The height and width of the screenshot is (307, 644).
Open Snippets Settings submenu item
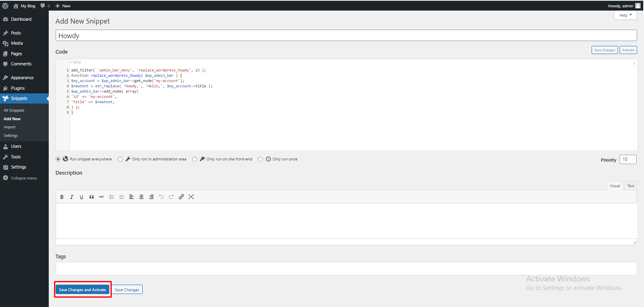[11, 136]
